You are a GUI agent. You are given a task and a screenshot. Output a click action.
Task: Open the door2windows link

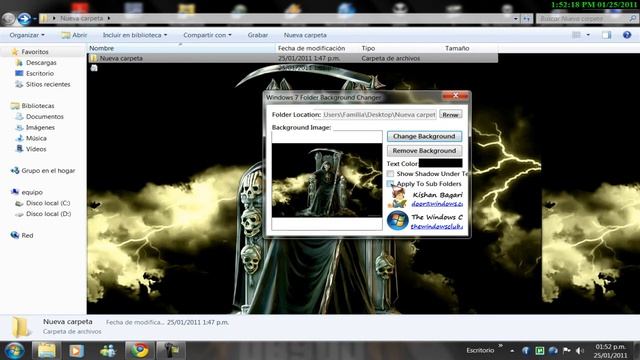437,204
